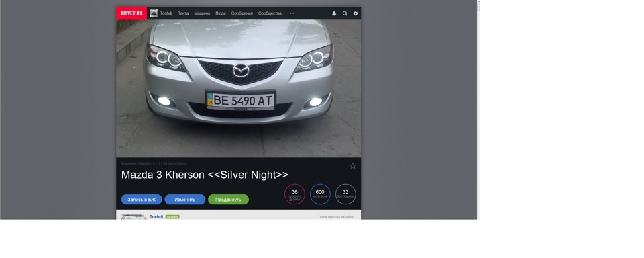644x258 pixels.
Task: Open the Mazda 3 front photo
Action: click(x=238, y=88)
